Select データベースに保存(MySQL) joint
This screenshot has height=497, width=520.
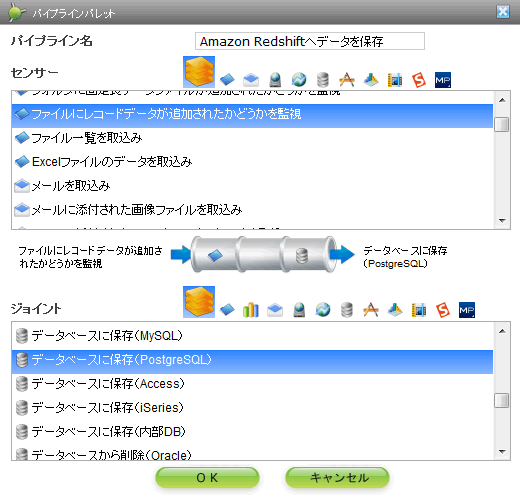click(252, 336)
